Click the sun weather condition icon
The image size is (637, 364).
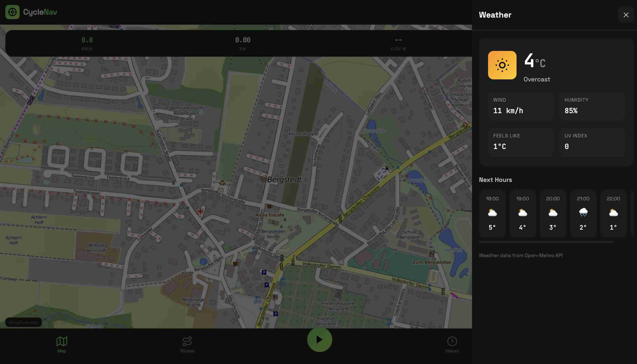click(502, 65)
